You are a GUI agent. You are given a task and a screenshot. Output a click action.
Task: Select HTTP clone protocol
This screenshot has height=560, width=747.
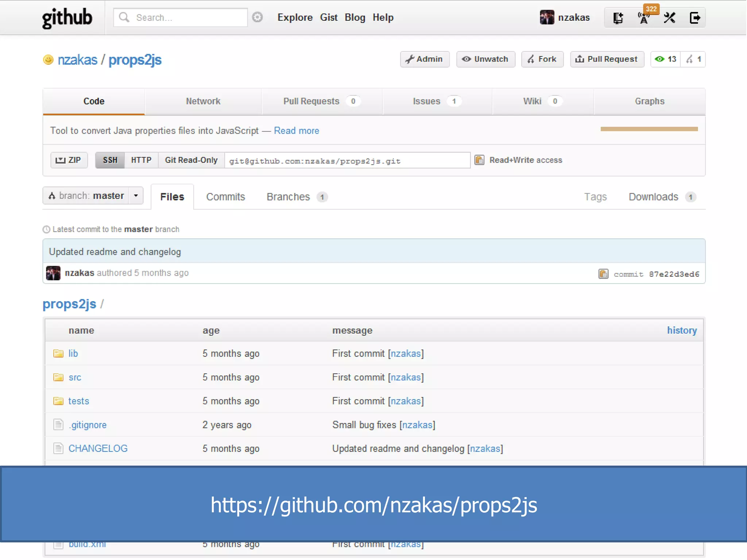coord(141,160)
